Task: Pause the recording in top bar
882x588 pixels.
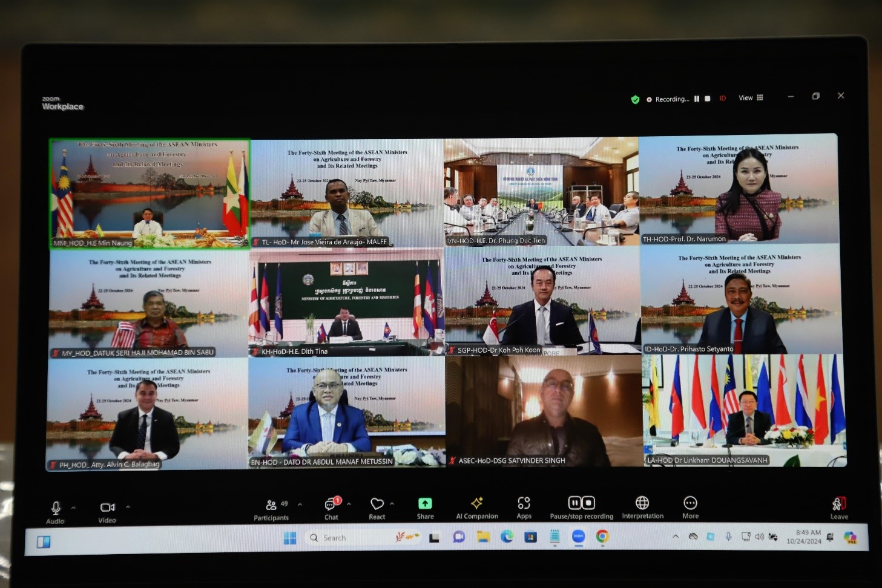Action: coord(697,99)
